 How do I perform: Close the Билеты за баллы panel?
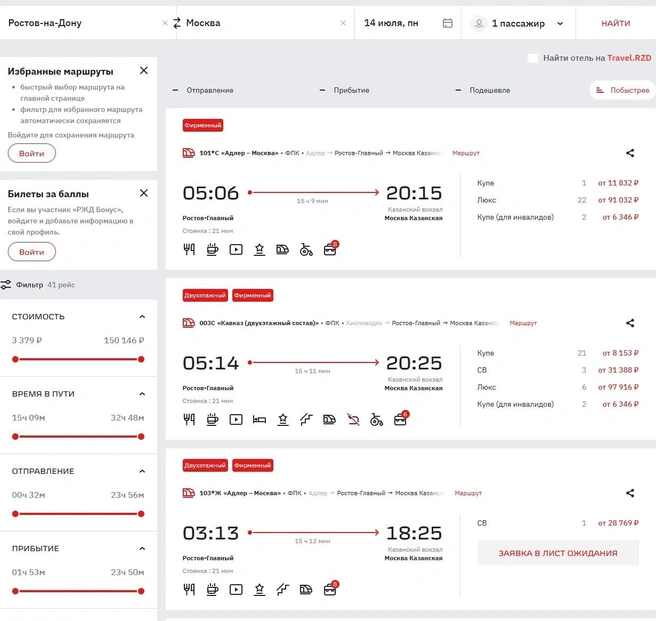coord(144,193)
